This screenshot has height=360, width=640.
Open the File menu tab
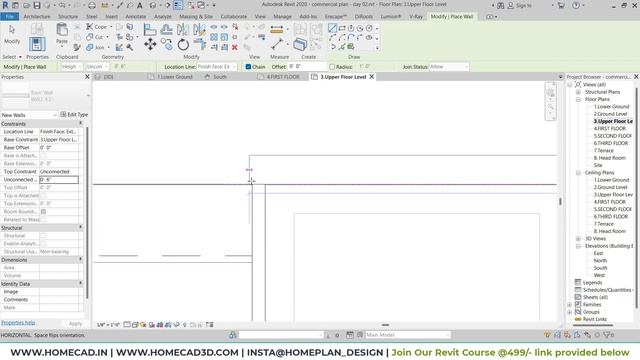coord(9,16)
